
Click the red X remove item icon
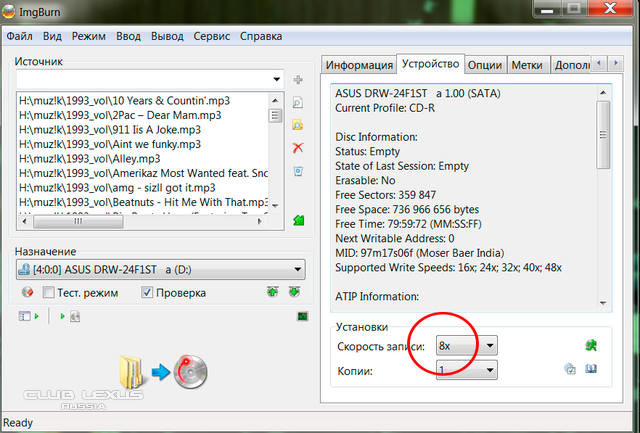point(297,148)
